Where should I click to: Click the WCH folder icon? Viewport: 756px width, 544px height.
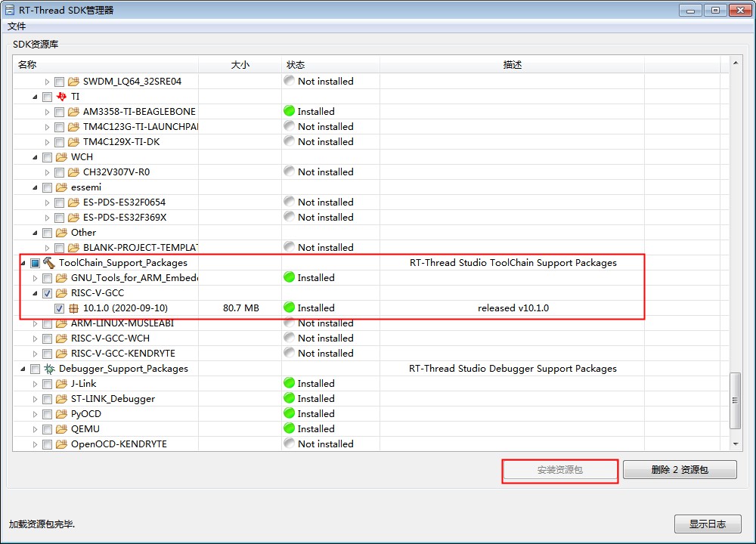point(61,157)
